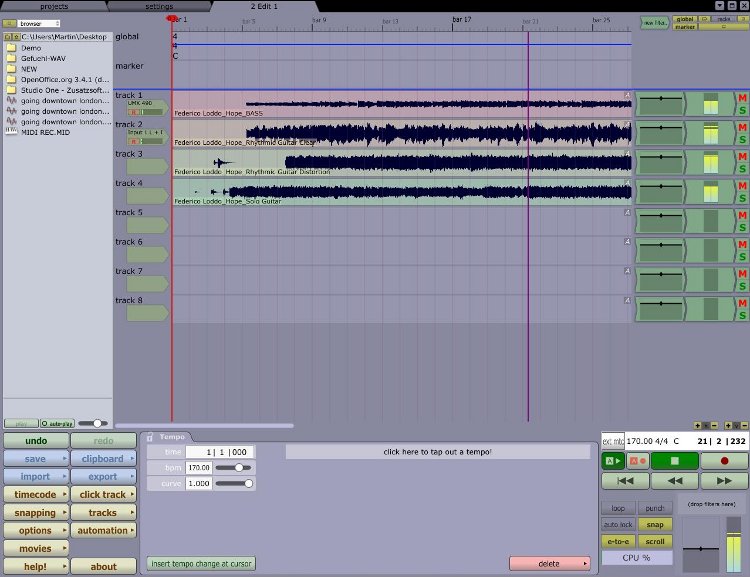Open the browser mode dropdown
750x577 pixels.
39,23
